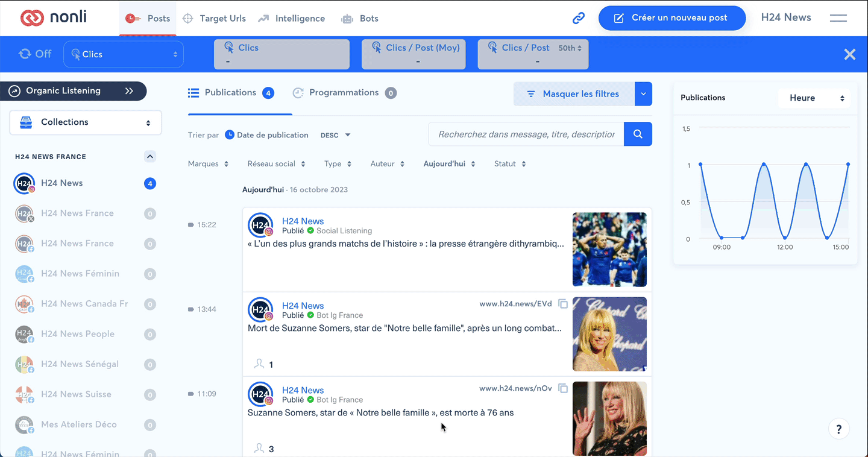868x457 pixels.
Task: Open the 15:22 post H24 News link
Action: click(x=303, y=221)
